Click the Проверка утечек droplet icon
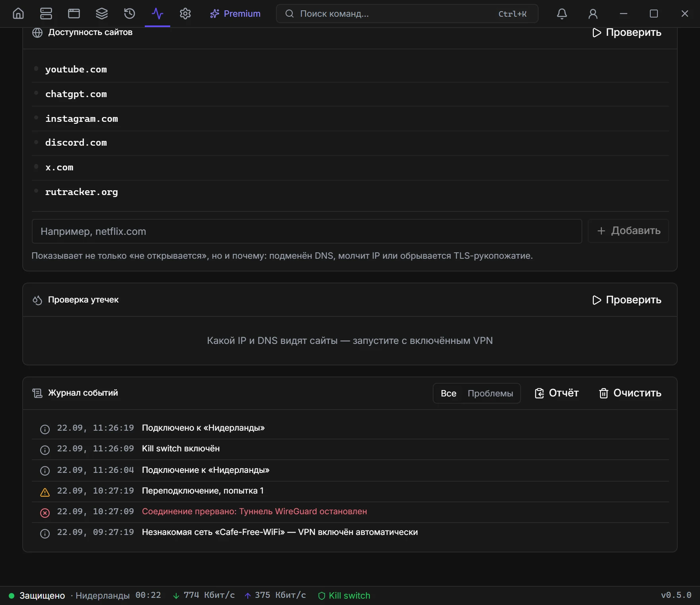 (37, 300)
